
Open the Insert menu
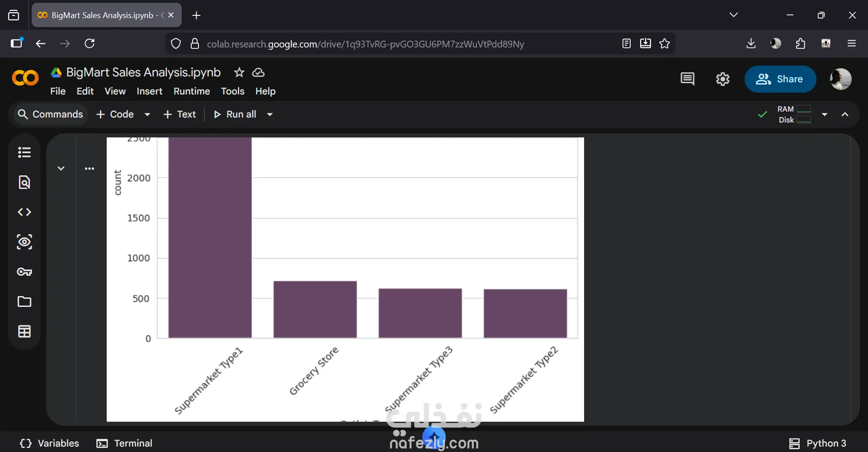150,91
